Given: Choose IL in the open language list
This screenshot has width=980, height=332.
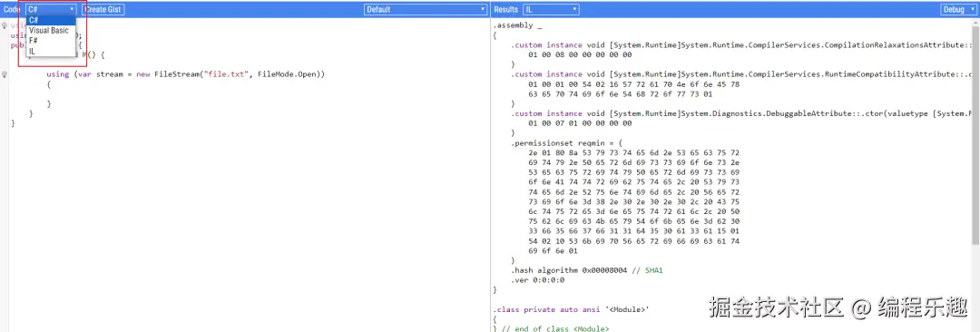Looking at the screenshot, I should point(51,52).
